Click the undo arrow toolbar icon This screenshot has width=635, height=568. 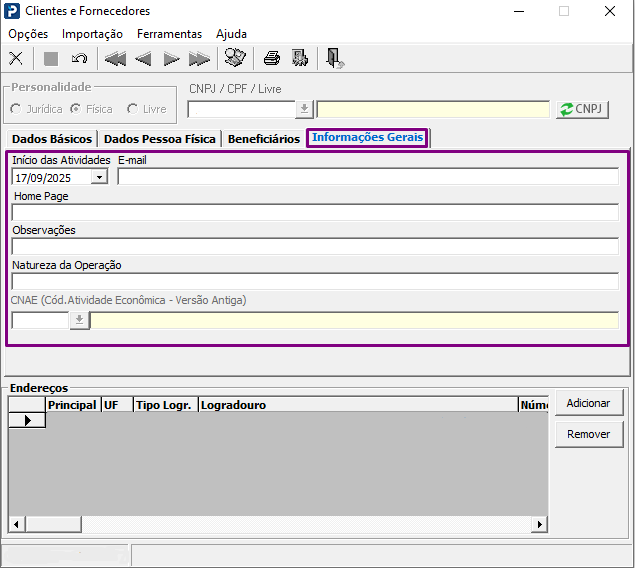point(79,58)
